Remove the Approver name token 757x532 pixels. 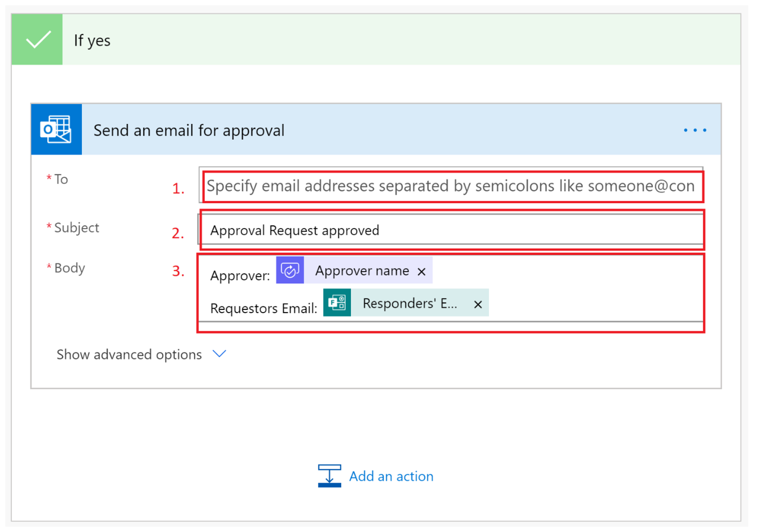422,272
